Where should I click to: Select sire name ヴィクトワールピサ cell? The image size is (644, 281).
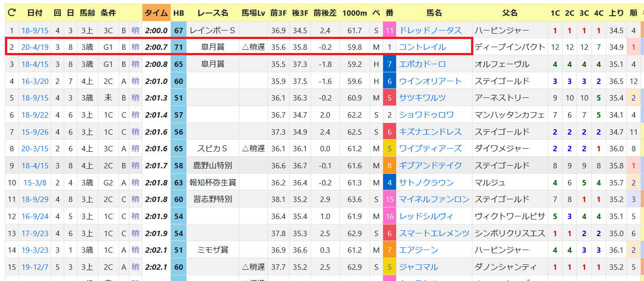[510, 216]
